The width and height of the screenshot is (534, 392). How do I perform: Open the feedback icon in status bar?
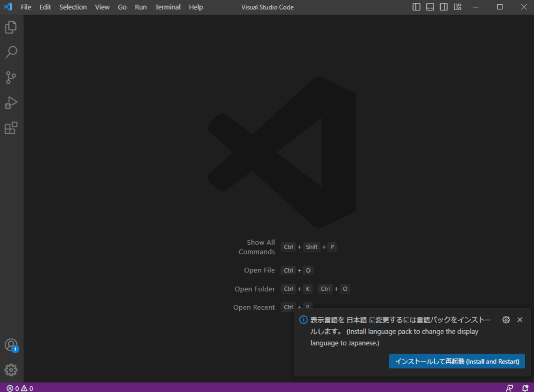pyautogui.click(x=509, y=388)
